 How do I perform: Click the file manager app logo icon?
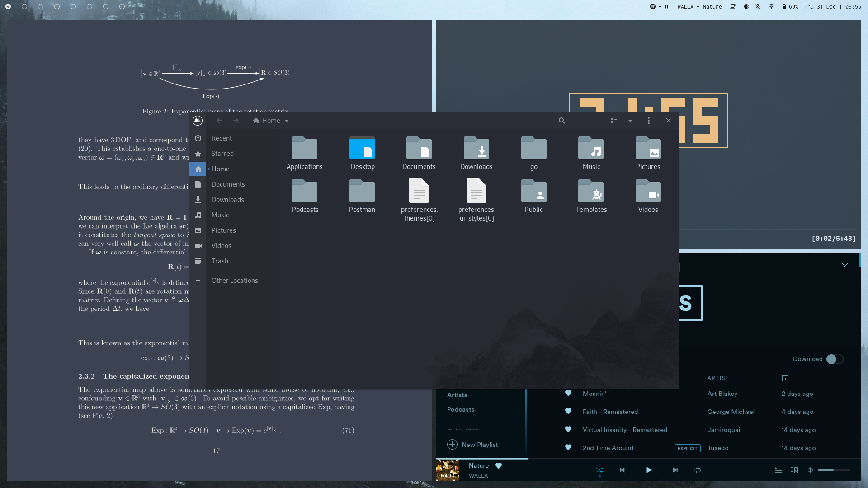(197, 121)
